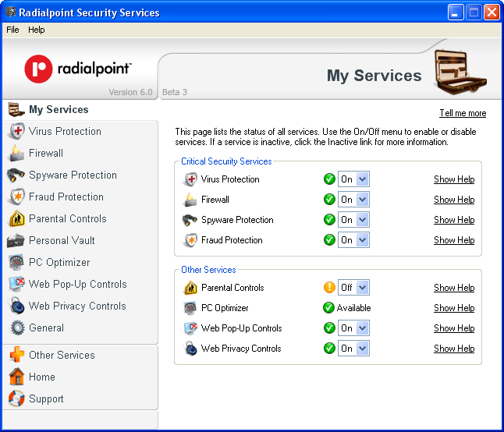Viewport: 504px width, 432px height.
Task: Click the Web Pop-Up Controls monitor icon in sidebar
Action: pyautogui.click(x=16, y=285)
